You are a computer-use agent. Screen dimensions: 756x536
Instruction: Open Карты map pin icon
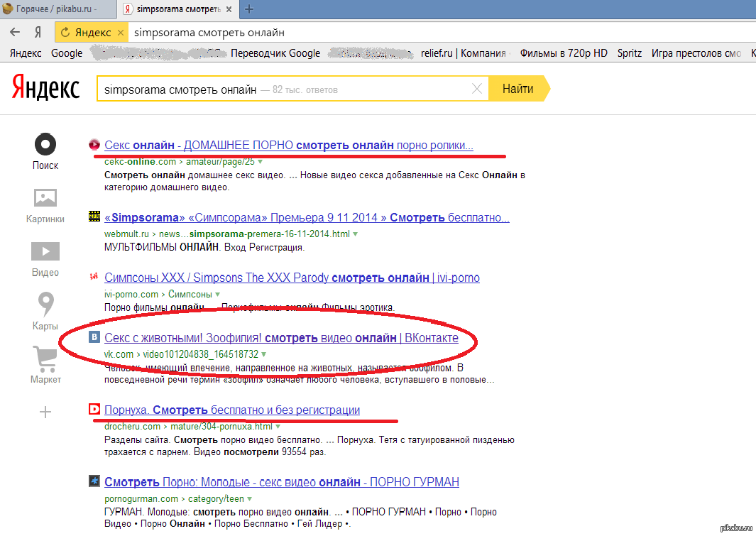(45, 305)
